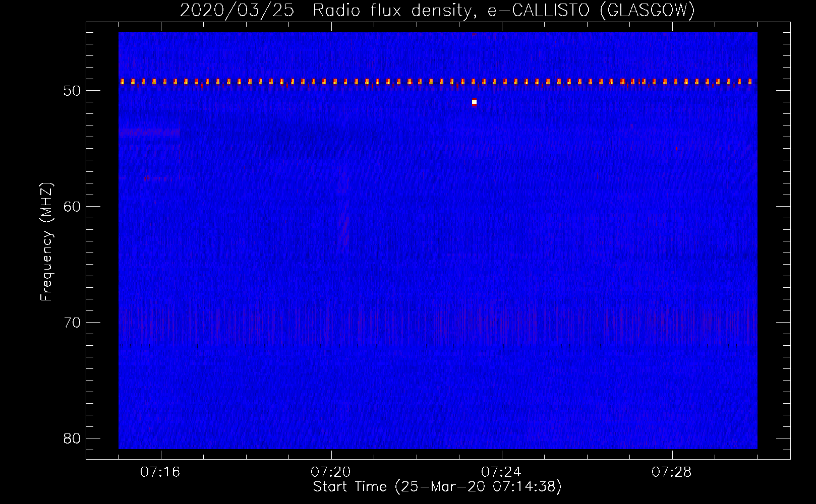Click the bright white burst near 51 MHz
The image size is (816, 504).
click(x=474, y=102)
